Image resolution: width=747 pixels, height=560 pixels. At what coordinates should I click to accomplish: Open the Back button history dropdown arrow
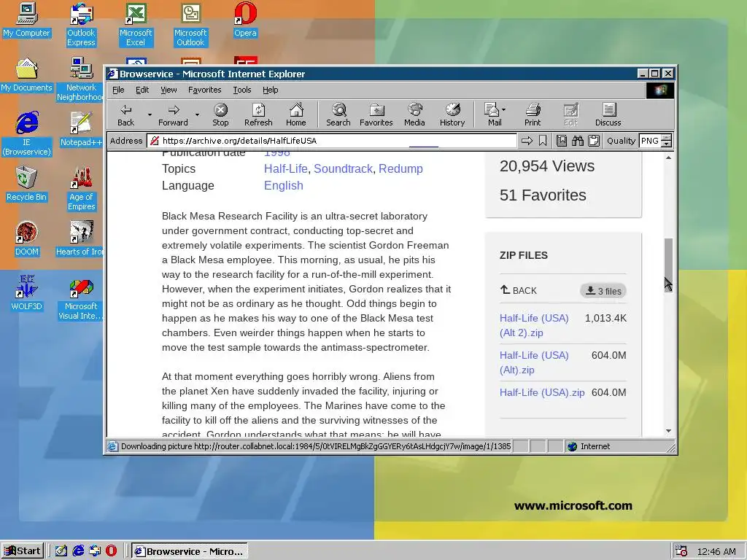pos(150,114)
